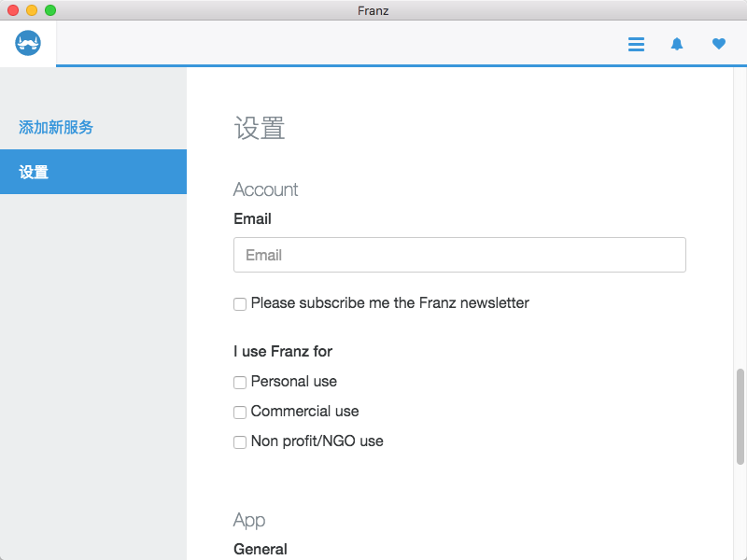Screen dimensions: 747x560
Task: Click the 'I use Franz for' label
Action: pos(283,352)
